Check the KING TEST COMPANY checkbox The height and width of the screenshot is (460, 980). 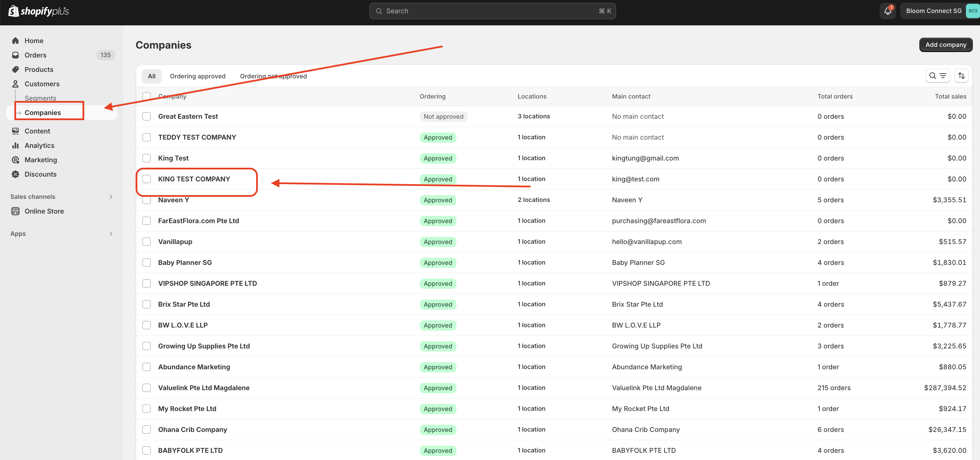[x=147, y=179]
